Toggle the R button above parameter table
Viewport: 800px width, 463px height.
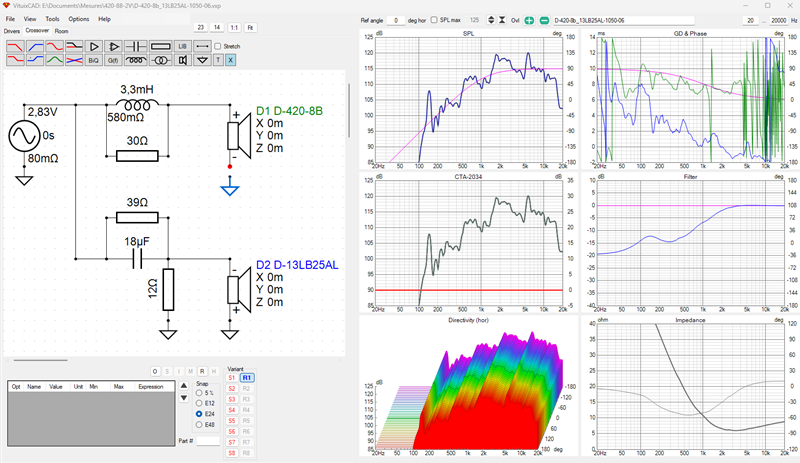(x=202, y=371)
